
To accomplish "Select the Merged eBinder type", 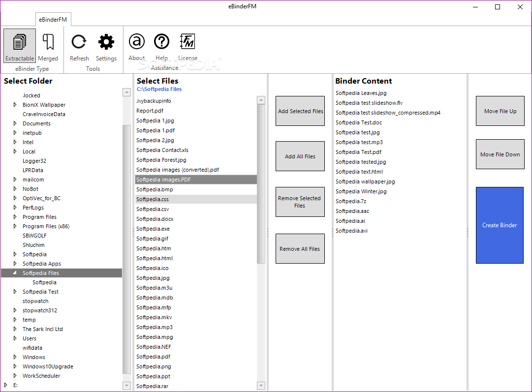I will point(48,46).
